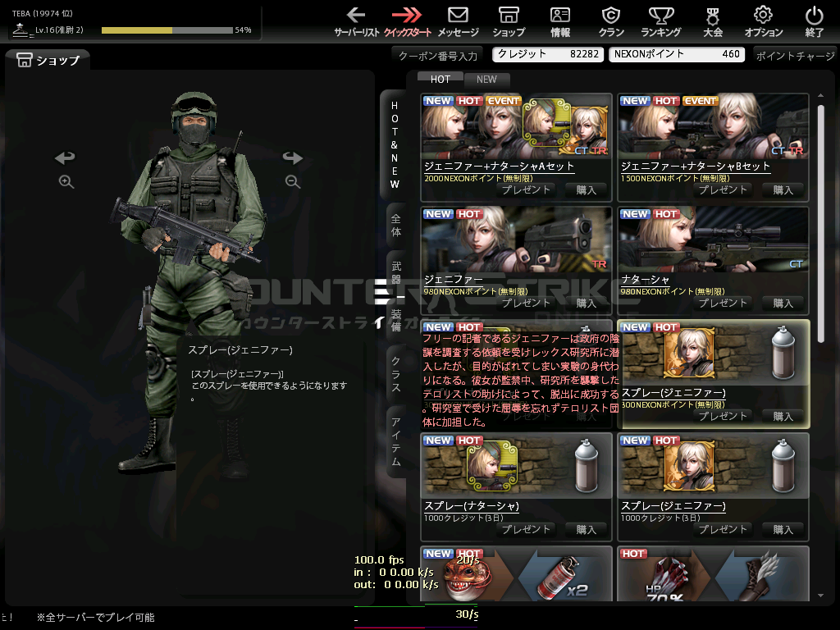Rotate character right with the arrow
The height and width of the screenshot is (630, 840).
293,157
